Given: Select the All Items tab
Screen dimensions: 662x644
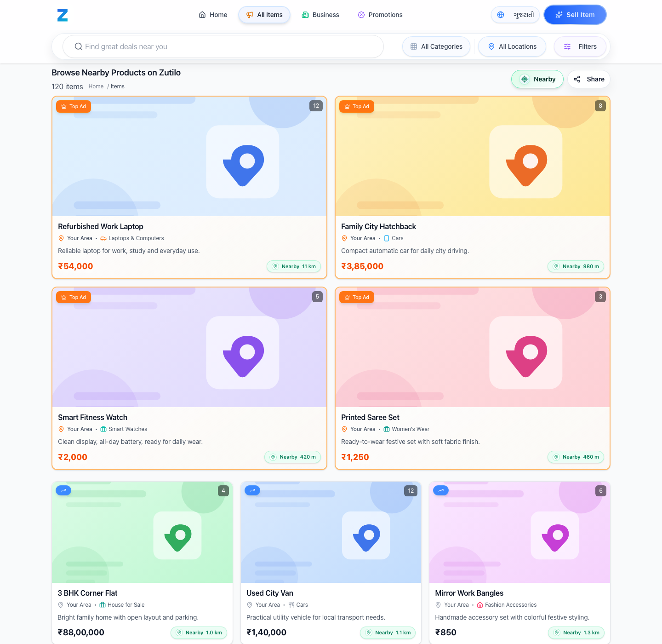Looking at the screenshot, I should [x=264, y=15].
